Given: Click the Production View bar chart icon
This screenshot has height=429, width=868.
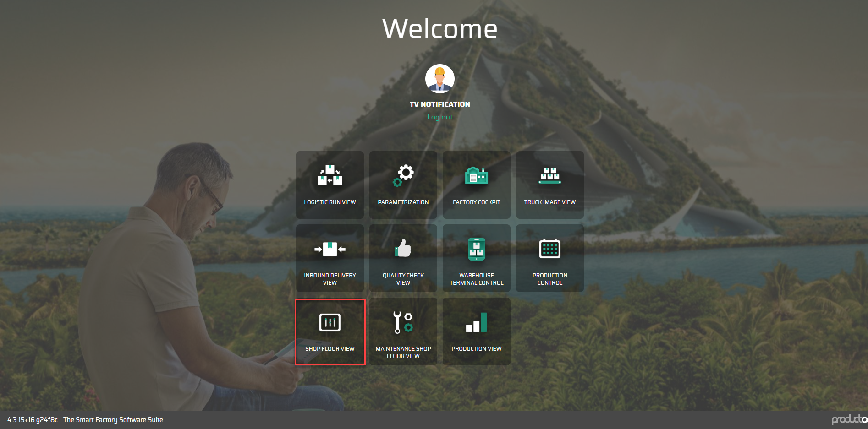Looking at the screenshot, I should (476, 322).
